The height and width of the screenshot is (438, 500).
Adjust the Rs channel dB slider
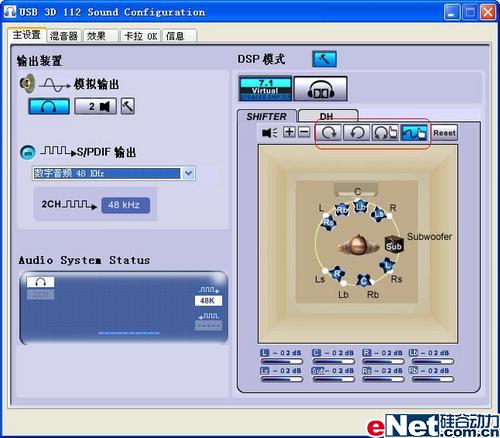pos(383,379)
